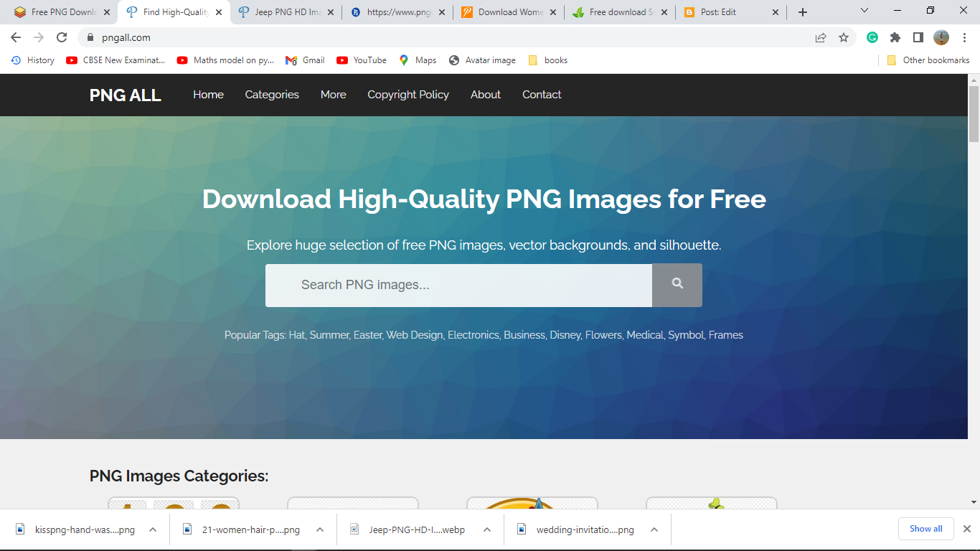This screenshot has height=551, width=980.
Task: Open the More menu in site header
Action: pyautogui.click(x=334, y=95)
